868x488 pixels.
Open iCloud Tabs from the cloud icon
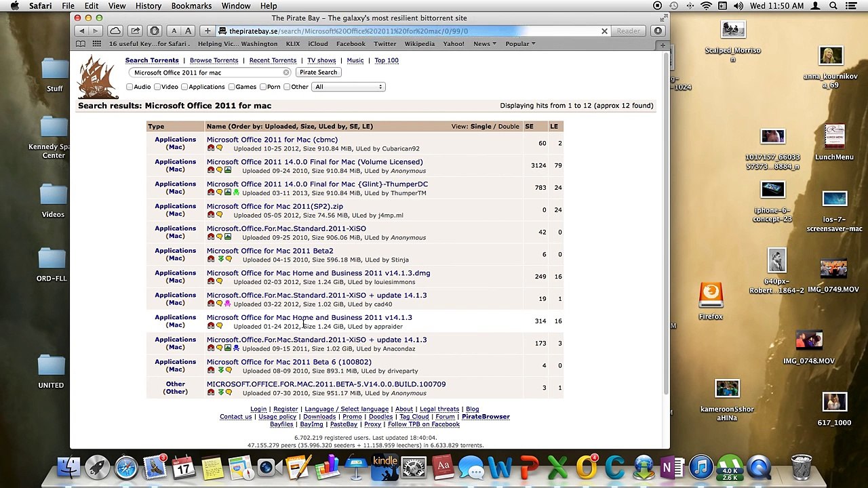coord(115,31)
